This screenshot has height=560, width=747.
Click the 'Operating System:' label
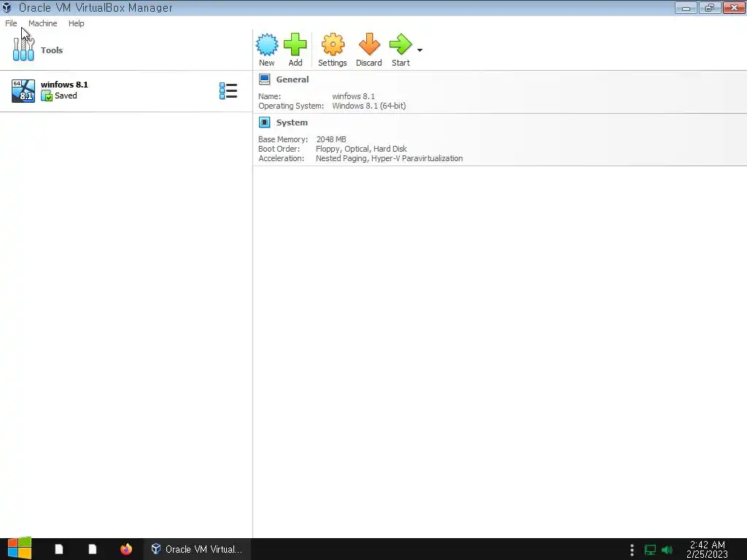(x=291, y=106)
